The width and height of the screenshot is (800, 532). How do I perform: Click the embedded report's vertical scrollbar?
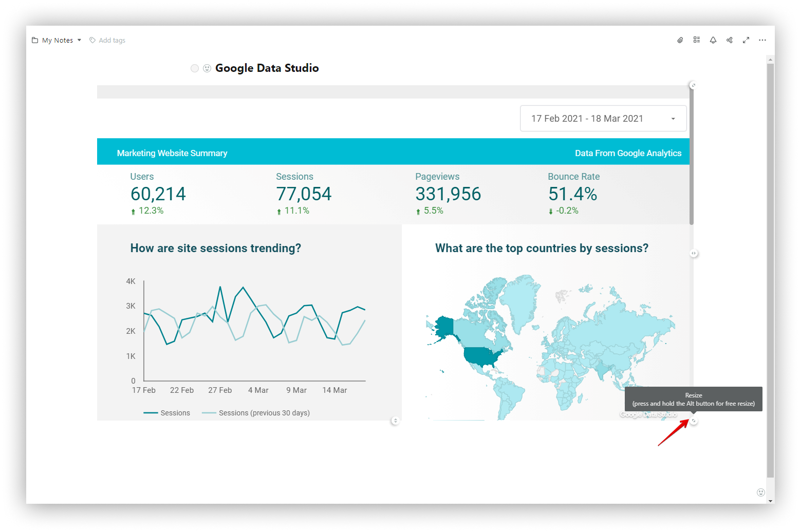[x=692, y=155]
